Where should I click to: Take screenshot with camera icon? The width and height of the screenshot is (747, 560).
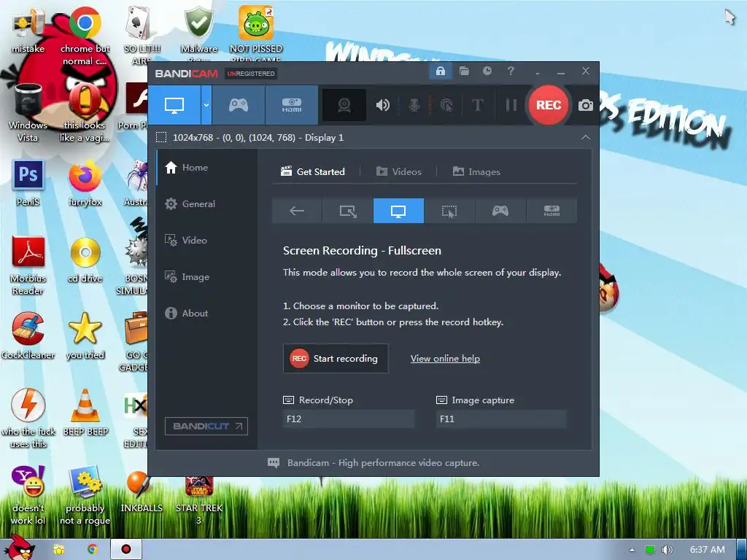[586, 105]
